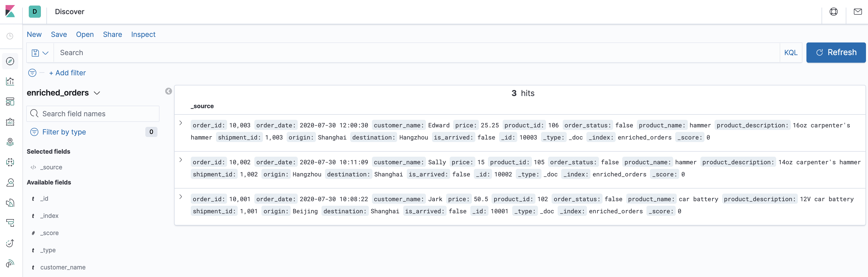
Task: Open the Inspect menu option
Action: 143,34
